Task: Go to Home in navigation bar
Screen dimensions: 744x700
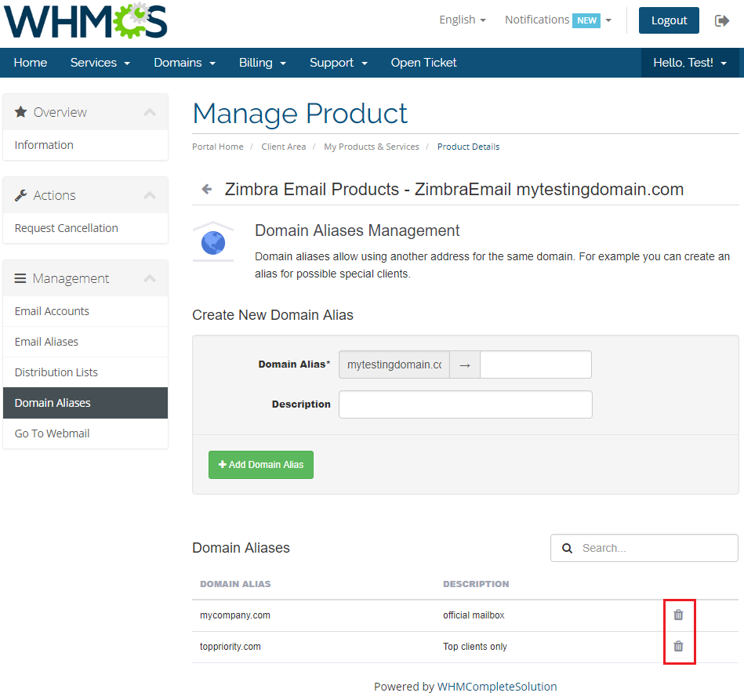Action: click(x=31, y=63)
